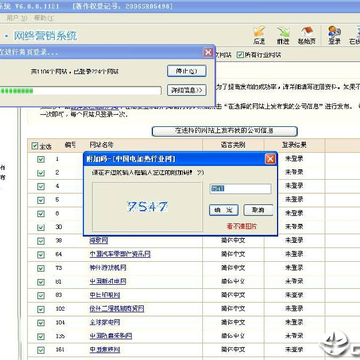Screen dimensions: 360x360
Task: Open the website link in row 64
Action: click(x=120, y=254)
